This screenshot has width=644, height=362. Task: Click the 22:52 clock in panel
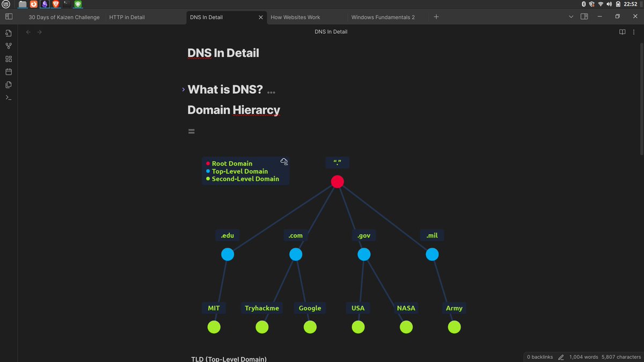(631, 4)
